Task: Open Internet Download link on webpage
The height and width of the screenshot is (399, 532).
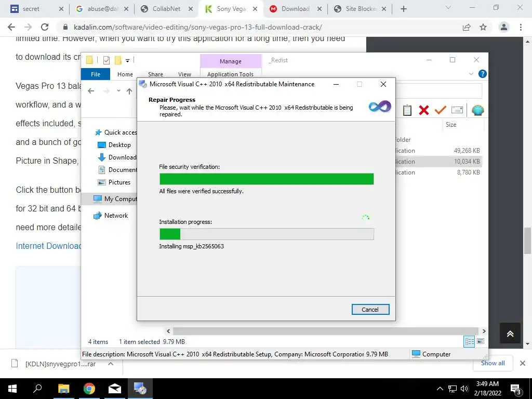Action: 48,246
